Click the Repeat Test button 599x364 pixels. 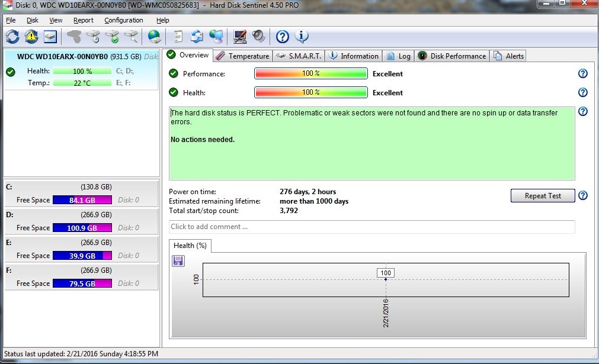pos(543,196)
